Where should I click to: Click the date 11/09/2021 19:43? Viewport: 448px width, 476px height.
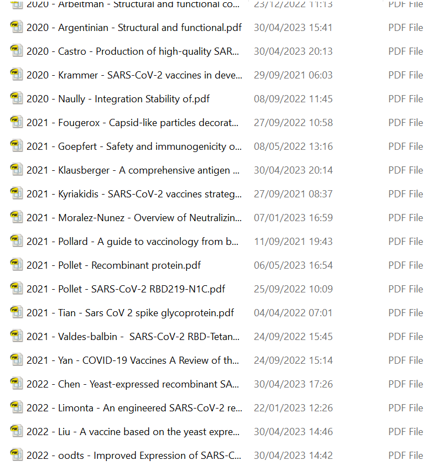coord(293,242)
